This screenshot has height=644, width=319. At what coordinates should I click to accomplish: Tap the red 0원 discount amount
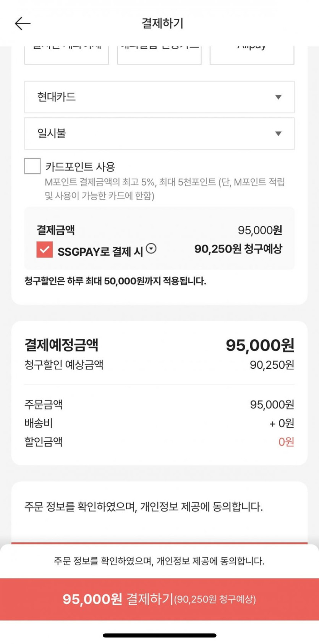pyautogui.click(x=286, y=442)
